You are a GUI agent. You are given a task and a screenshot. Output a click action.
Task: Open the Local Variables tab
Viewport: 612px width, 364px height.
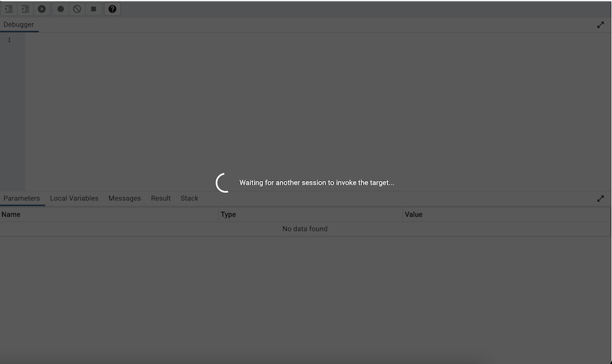(x=74, y=198)
